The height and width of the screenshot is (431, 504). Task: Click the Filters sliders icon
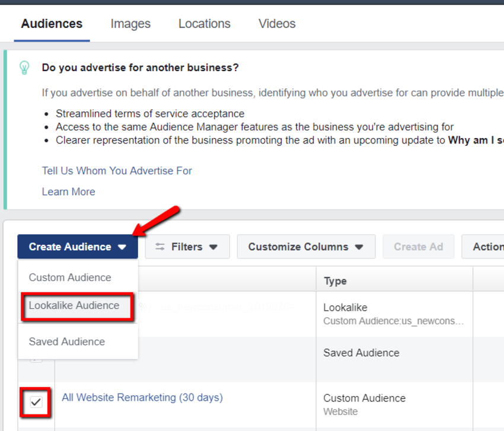click(x=160, y=247)
